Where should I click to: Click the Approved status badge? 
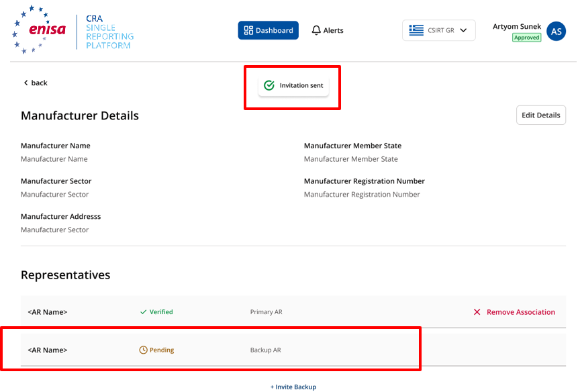[x=526, y=37]
